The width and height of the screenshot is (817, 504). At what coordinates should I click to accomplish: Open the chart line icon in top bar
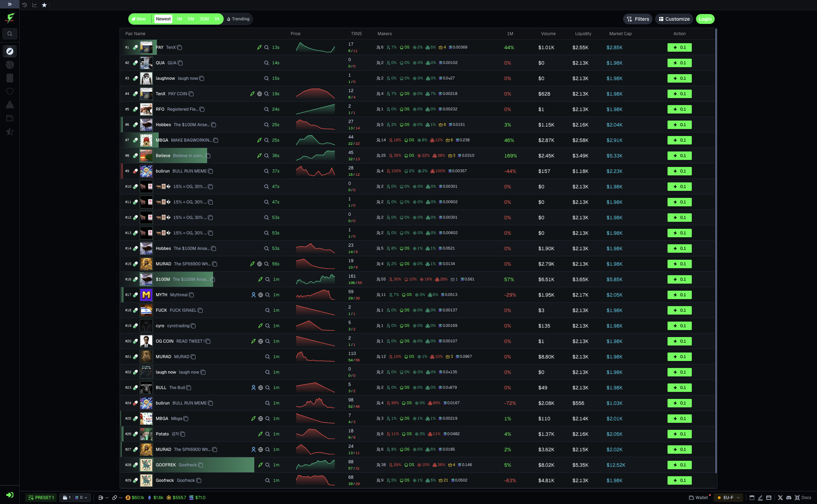point(34,5)
